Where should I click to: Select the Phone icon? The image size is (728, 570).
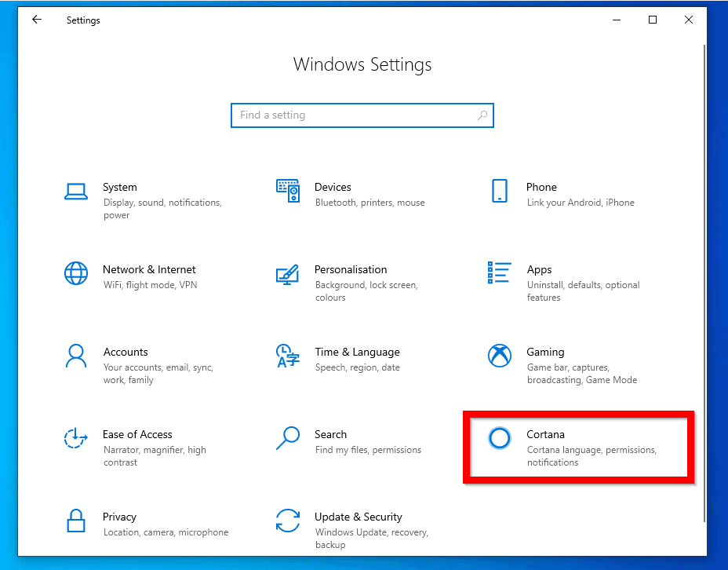[500, 191]
